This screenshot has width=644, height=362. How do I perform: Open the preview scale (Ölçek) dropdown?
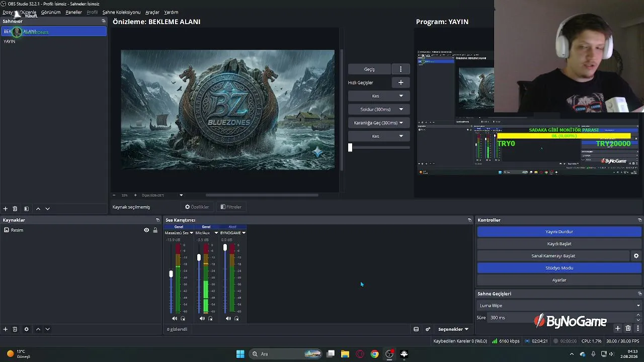tap(181, 195)
